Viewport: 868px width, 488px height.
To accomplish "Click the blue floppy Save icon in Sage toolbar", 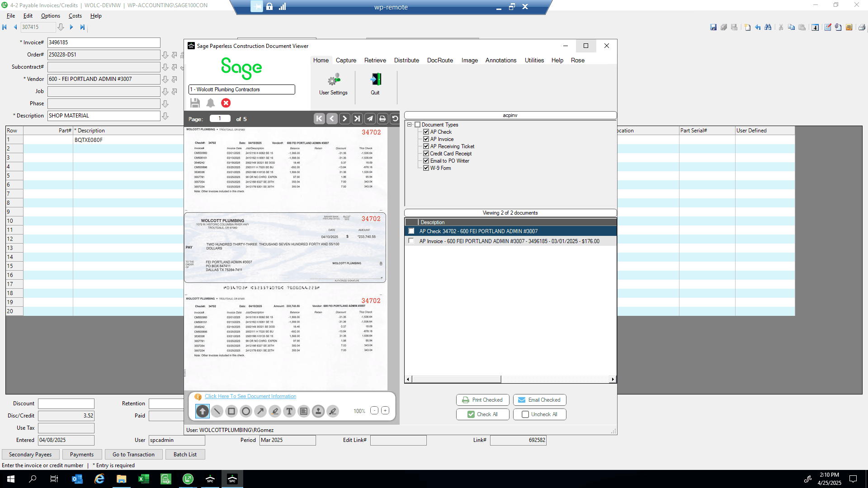I will click(713, 27).
